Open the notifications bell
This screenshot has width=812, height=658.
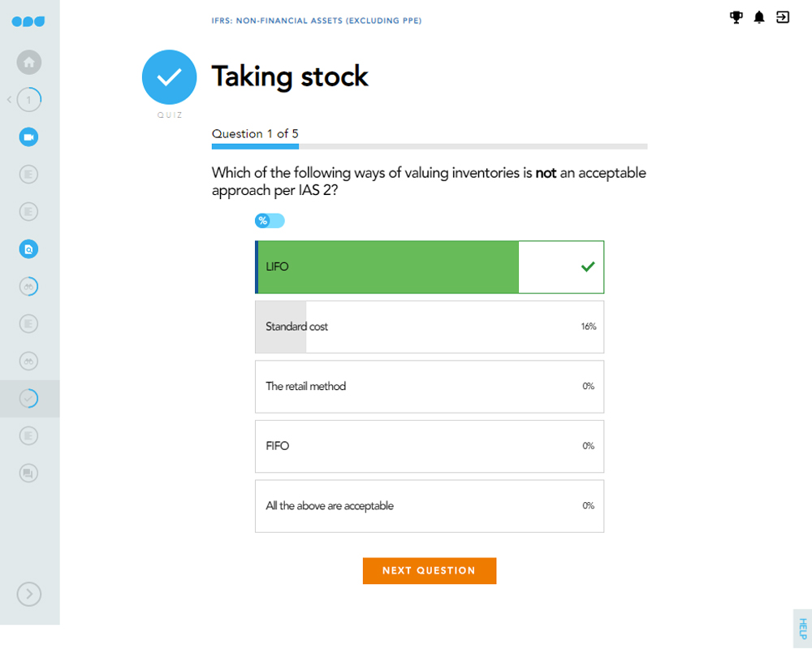759,17
